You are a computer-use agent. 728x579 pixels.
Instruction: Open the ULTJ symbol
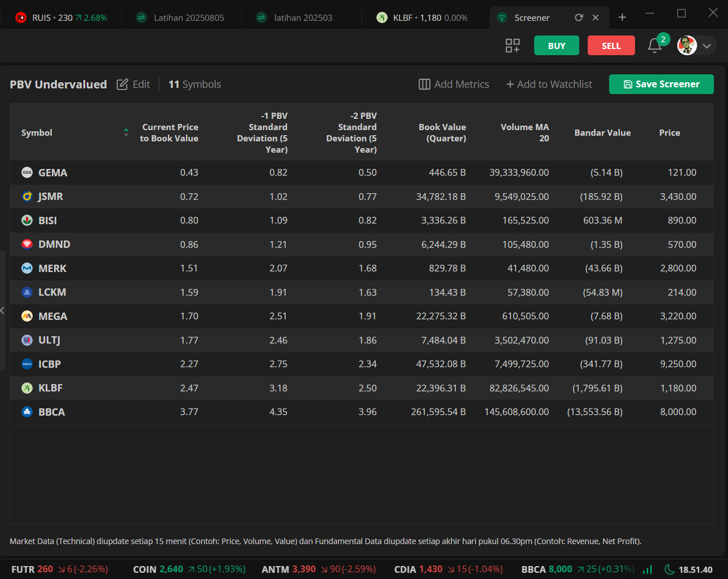(50, 340)
